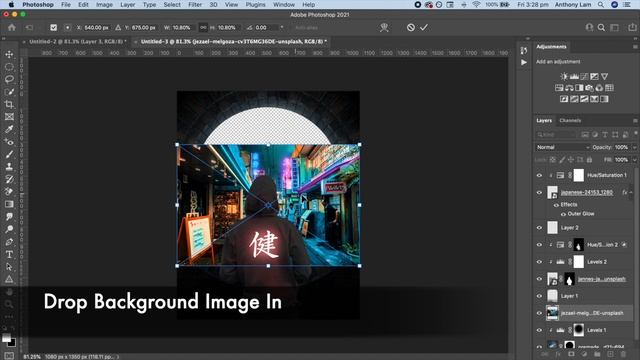Open the blend mode Normal dropdown
Viewport: 640px width, 360px height.
[x=562, y=147]
